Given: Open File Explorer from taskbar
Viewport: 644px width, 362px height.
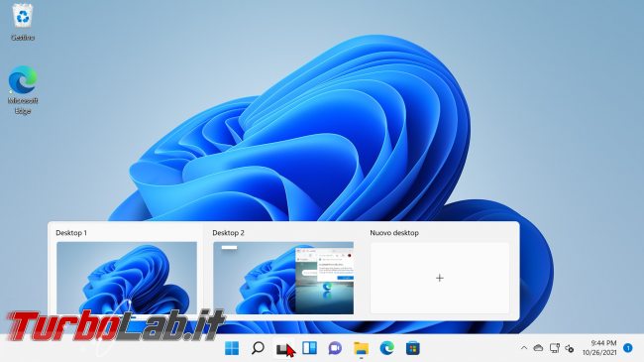Looking at the screenshot, I should (x=361, y=348).
